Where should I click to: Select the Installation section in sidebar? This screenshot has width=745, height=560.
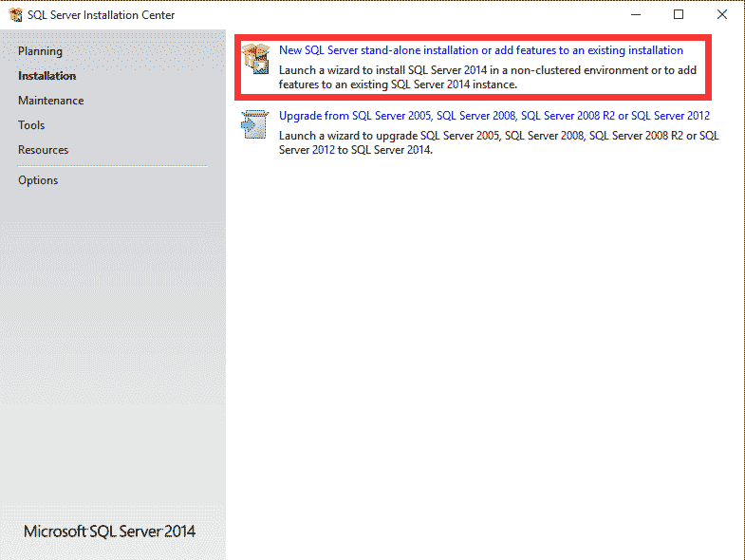click(x=47, y=76)
